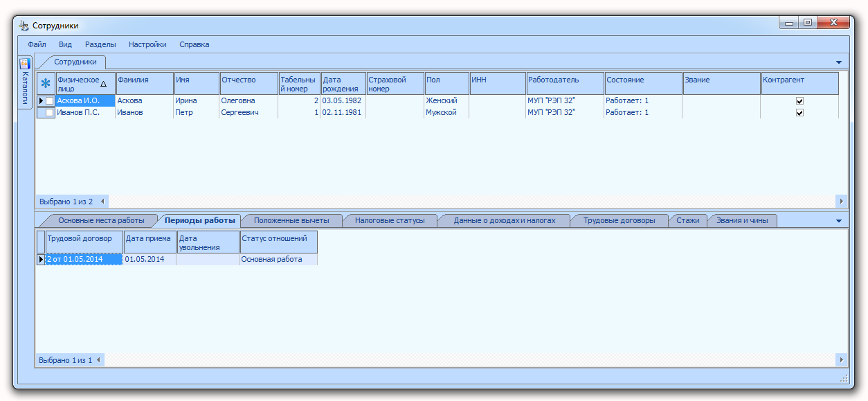The width and height of the screenshot is (868, 401).
Task: Tick the selection checkbox for Иванов П.С.
Action: tap(50, 113)
